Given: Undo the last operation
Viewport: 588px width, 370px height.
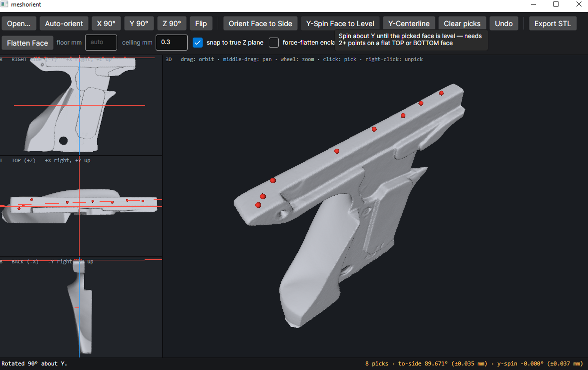Looking at the screenshot, I should [x=503, y=23].
